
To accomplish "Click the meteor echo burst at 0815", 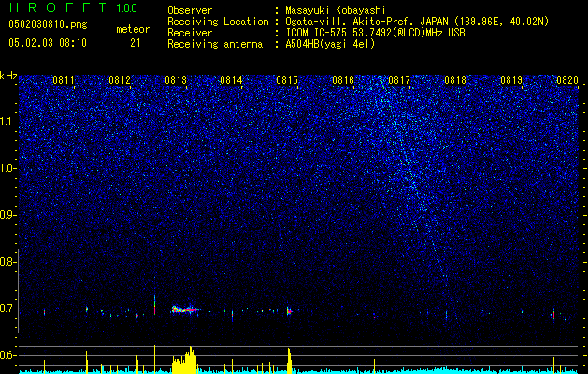I will click(289, 311).
